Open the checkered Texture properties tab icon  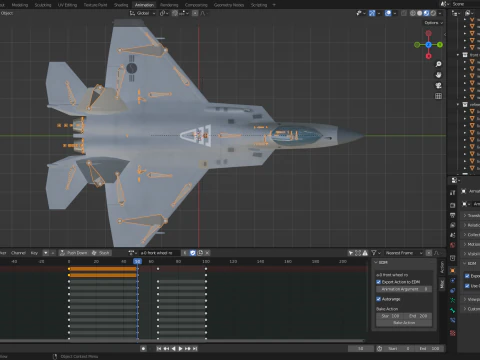tap(452, 333)
